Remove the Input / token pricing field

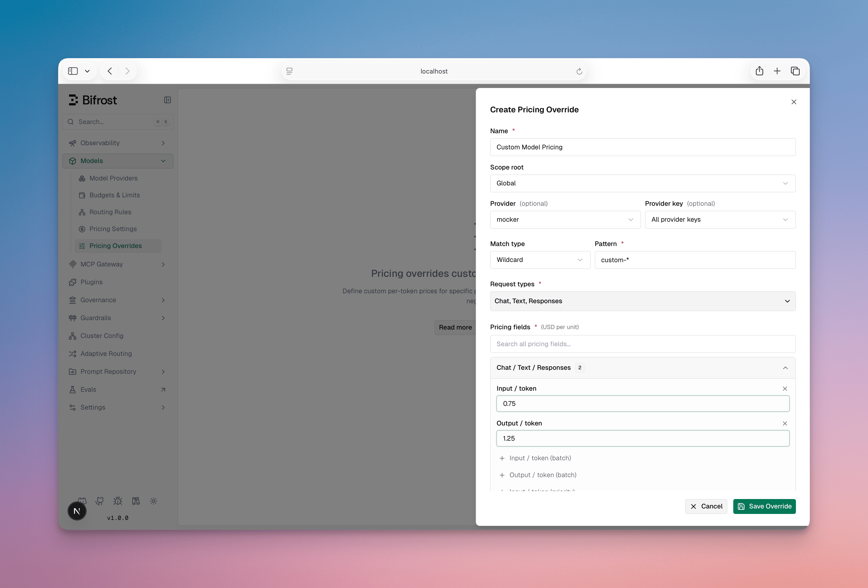[785, 389]
